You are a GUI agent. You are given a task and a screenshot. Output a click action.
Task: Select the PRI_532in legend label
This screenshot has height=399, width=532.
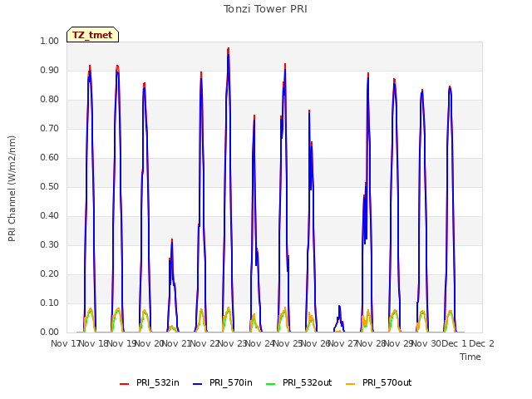pyautogui.click(x=158, y=382)
